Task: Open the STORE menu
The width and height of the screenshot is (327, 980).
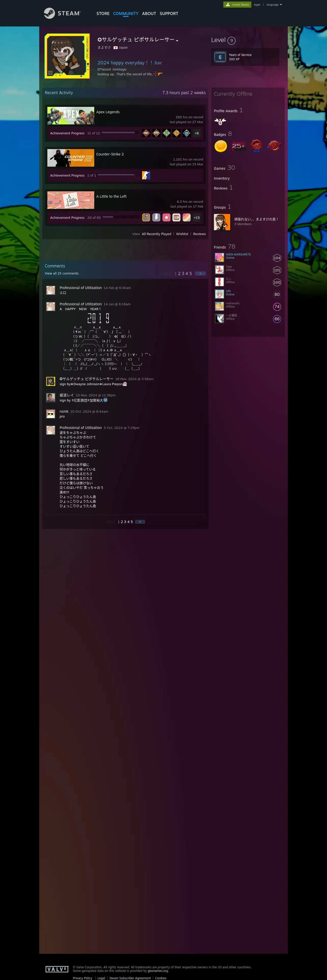Action: pyautogui.click(x=103, y=14)
